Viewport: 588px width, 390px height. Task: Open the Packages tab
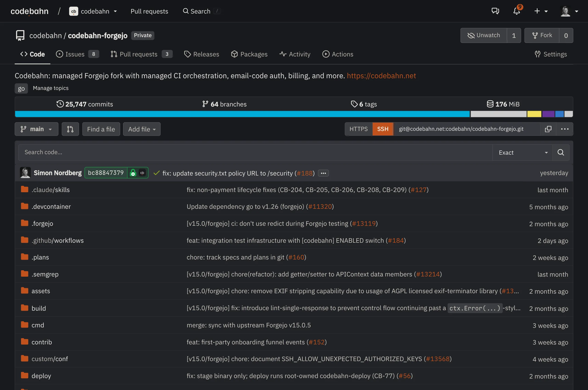[249, 54]
